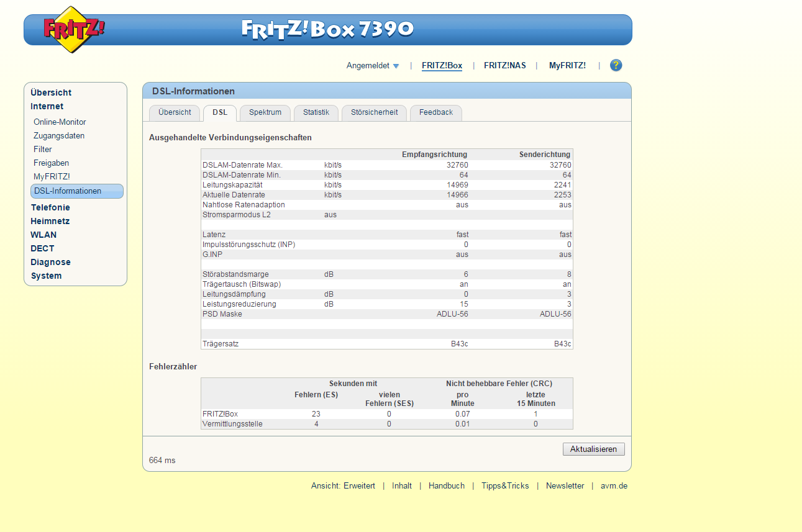Open Telefonie in the sidebar
802x532 pixels.
50,207
